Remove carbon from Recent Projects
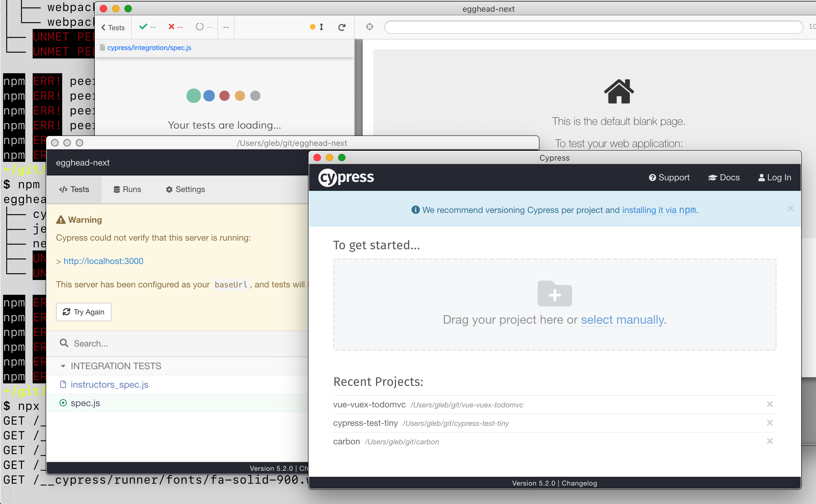 pos(770,441)
